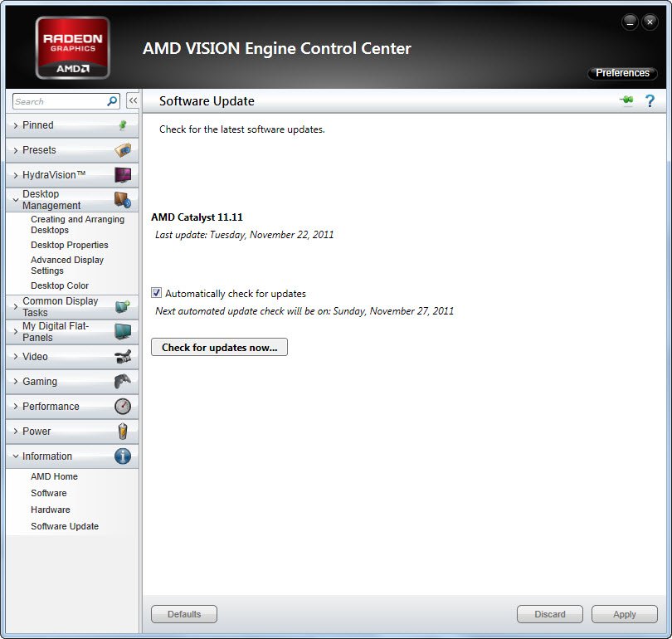The image size is (672, 639).
Task: Click the Power battery icon
Action: (123, 432)
